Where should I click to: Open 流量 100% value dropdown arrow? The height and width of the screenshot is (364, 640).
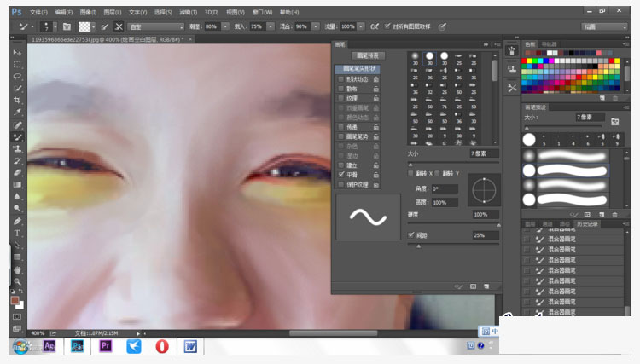[361, 26]
